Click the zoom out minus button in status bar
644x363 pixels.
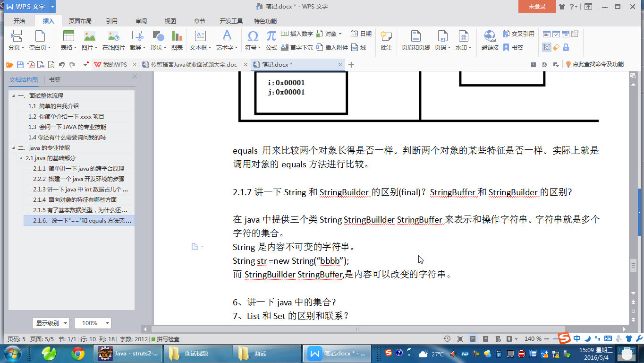click(x=546, y=339)
